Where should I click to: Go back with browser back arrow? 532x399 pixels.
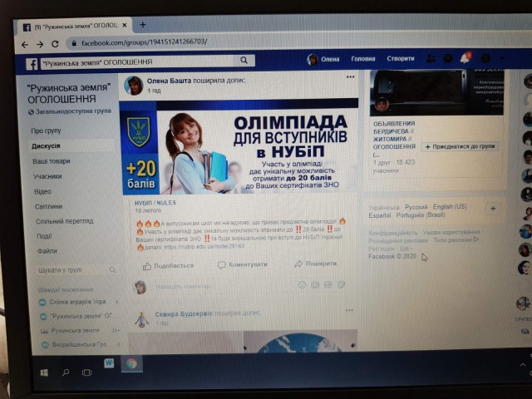25,45
